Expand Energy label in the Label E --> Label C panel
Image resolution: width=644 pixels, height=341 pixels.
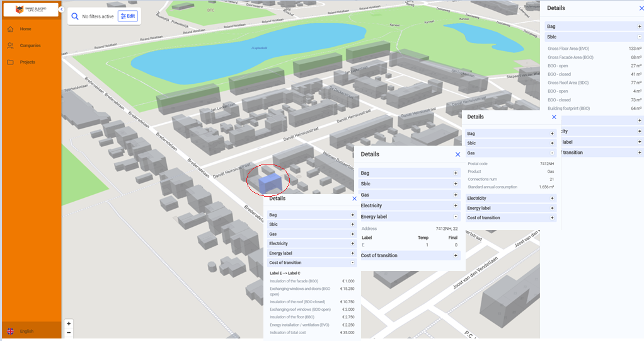(x=352, y=253)
